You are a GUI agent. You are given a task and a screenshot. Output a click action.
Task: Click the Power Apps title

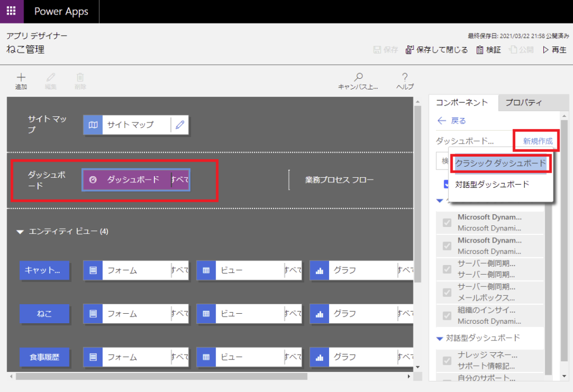(x=61, y=11)
